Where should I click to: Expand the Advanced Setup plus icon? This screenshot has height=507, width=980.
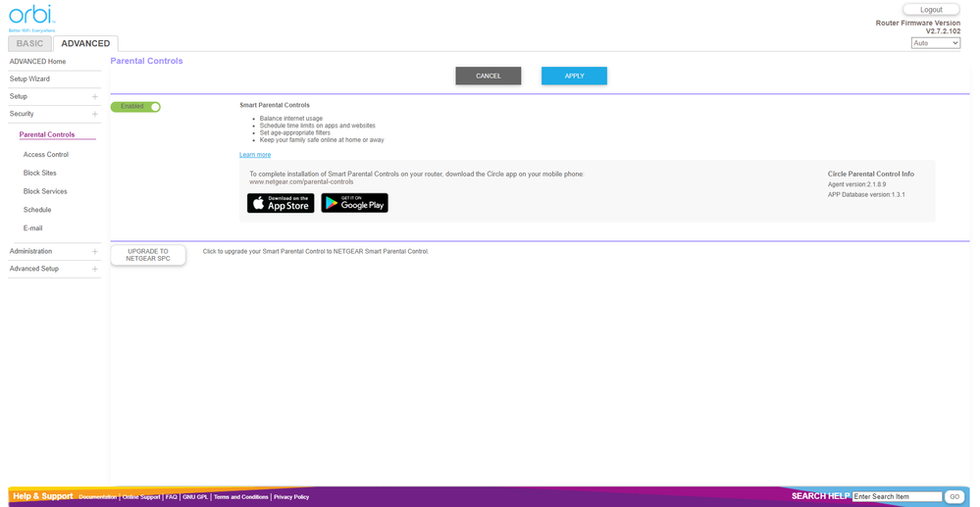[95, 269]
